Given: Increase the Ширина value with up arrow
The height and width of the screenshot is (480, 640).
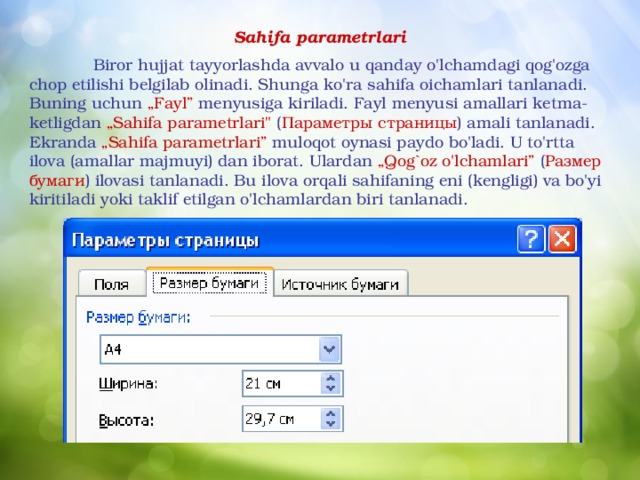Looking at the screenshot, I should (331, 378).
